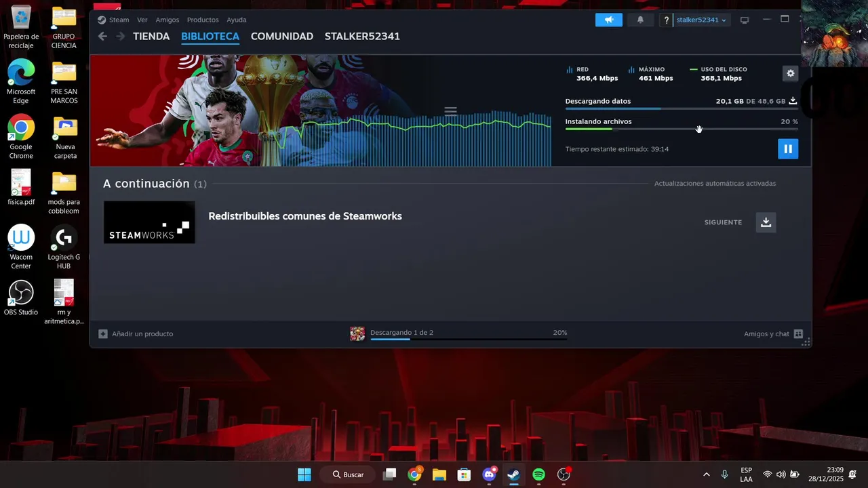
Task: Open download settings gear icon
Action: [790, 73]
